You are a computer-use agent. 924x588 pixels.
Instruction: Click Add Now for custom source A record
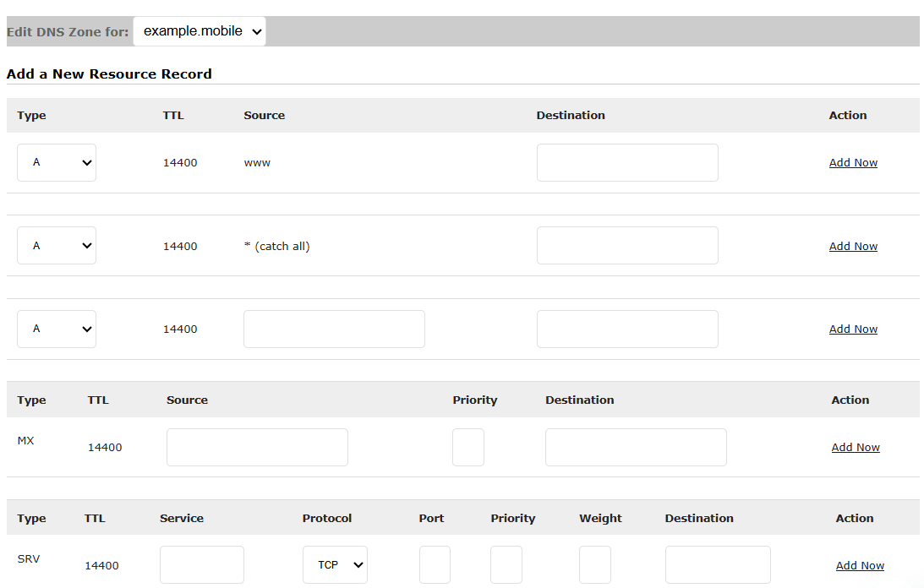pos(853,329)
